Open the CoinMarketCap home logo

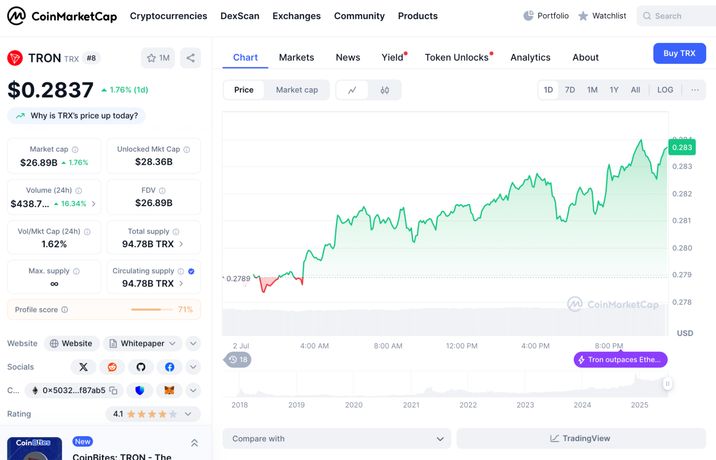[x=62, y=16]
